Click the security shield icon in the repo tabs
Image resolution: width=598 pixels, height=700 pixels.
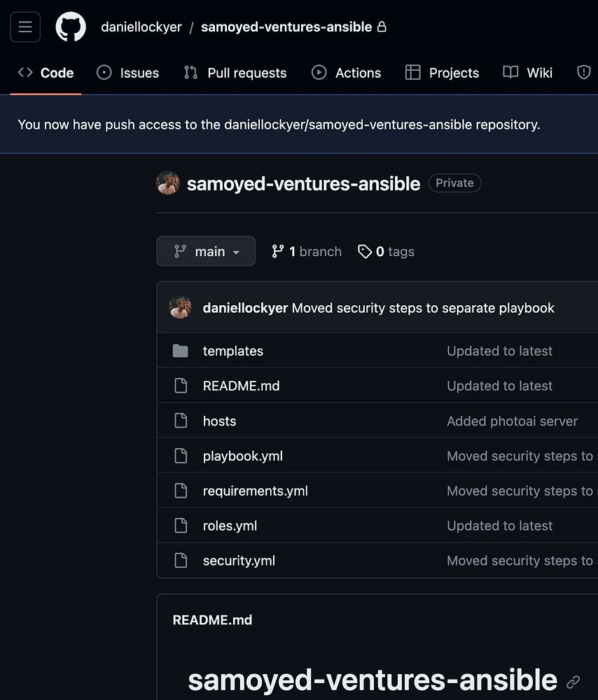pos(583,73)
